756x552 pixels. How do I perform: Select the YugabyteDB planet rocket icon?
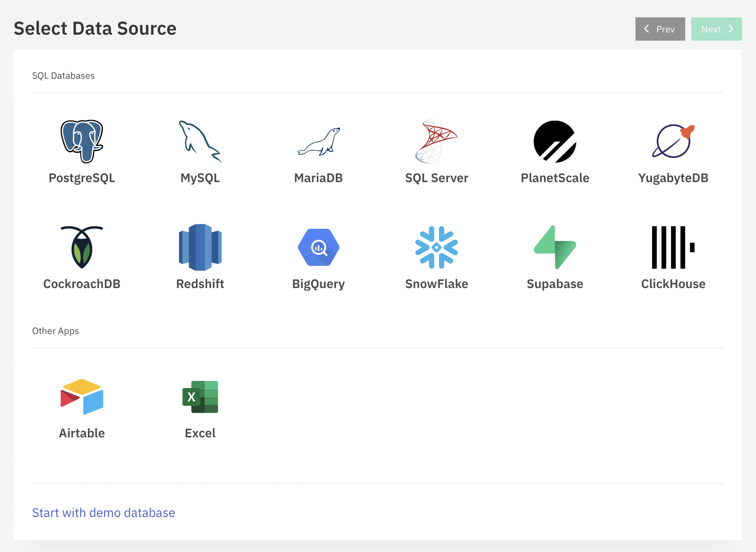click(673, 141)
